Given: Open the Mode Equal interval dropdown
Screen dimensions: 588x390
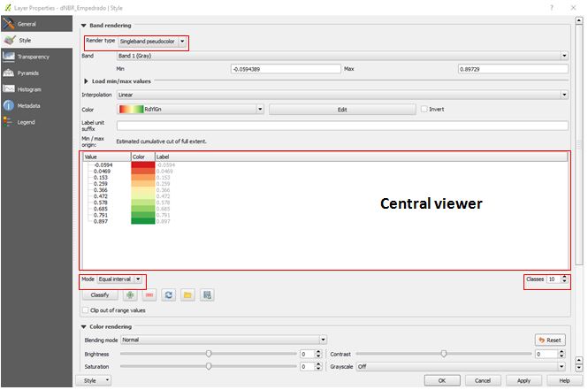Looking at the screenshot, I should (138, 279).
